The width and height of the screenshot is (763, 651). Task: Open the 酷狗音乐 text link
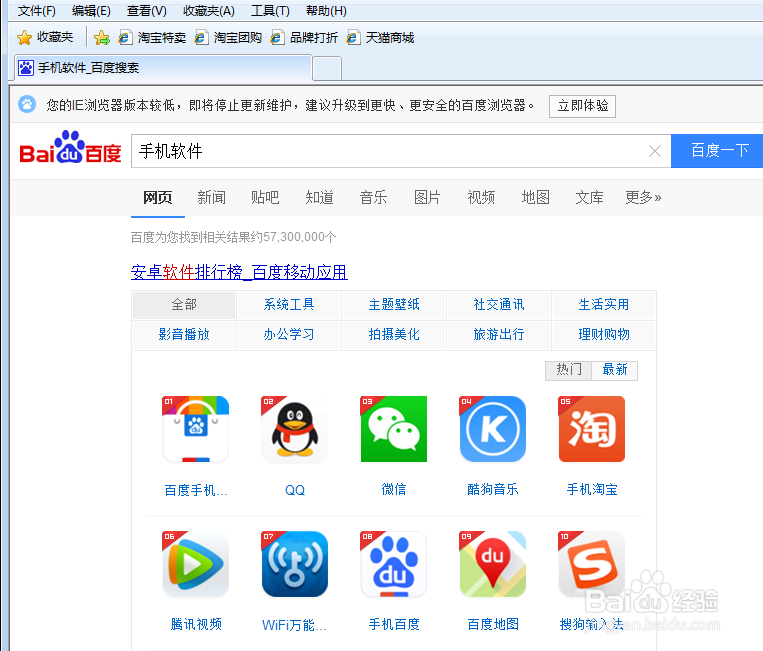(492, 489)
